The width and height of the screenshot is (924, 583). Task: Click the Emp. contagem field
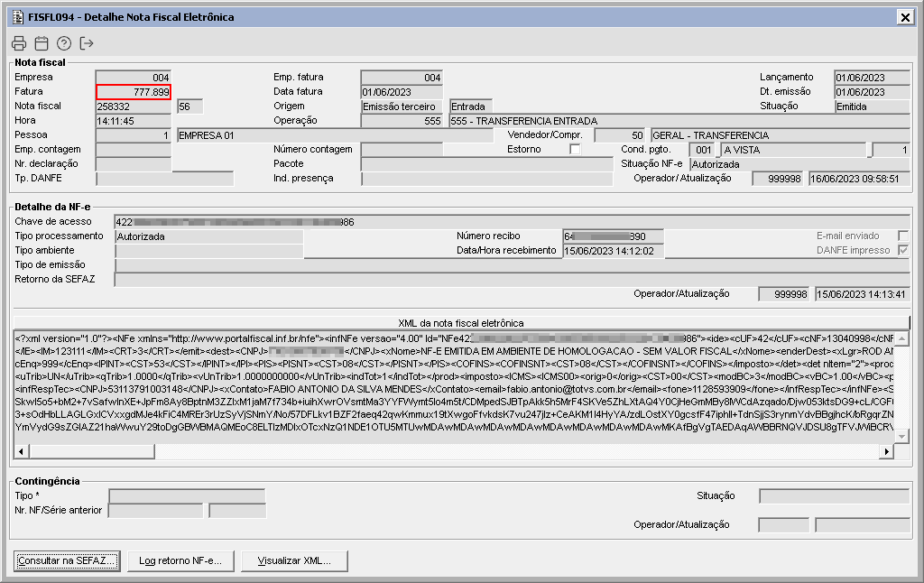tap(134, 150)
